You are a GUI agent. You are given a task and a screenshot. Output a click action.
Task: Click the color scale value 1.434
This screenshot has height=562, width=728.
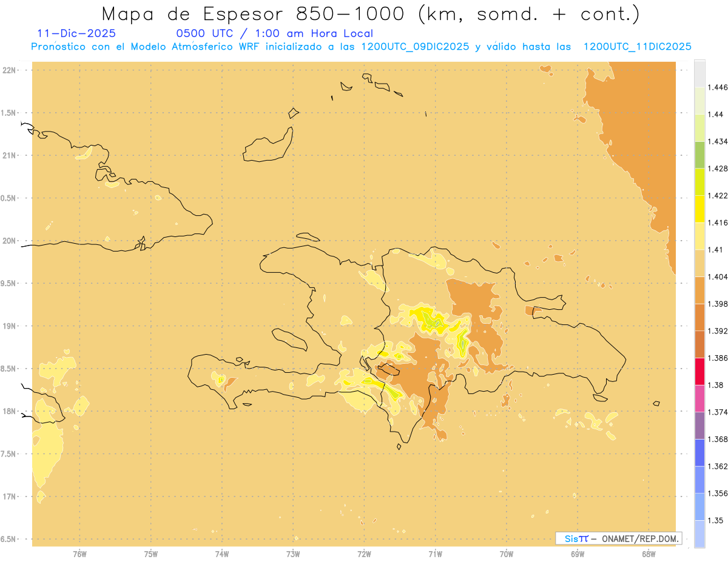point(719,141)
